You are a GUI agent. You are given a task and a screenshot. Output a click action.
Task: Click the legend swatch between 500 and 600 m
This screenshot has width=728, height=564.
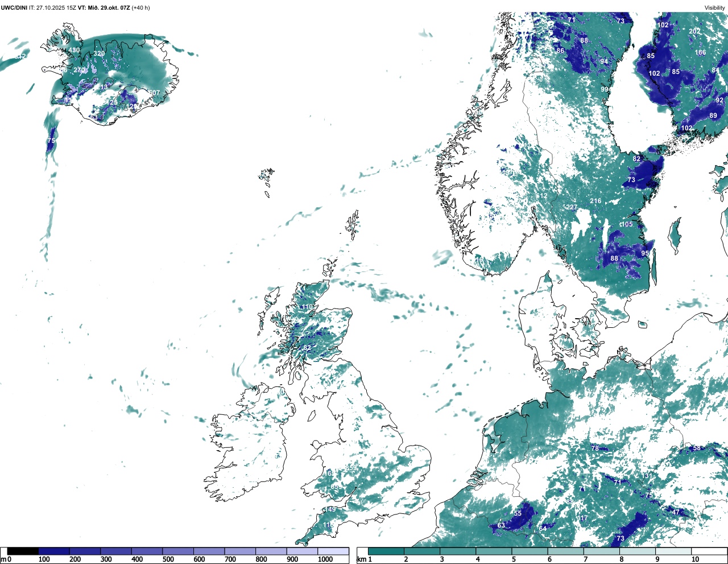point(178,551)
